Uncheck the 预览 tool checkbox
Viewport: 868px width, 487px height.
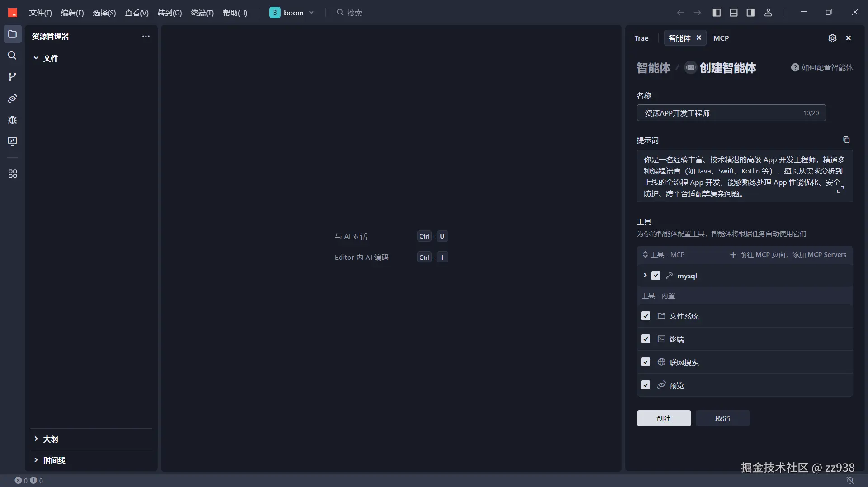(646, 385)
